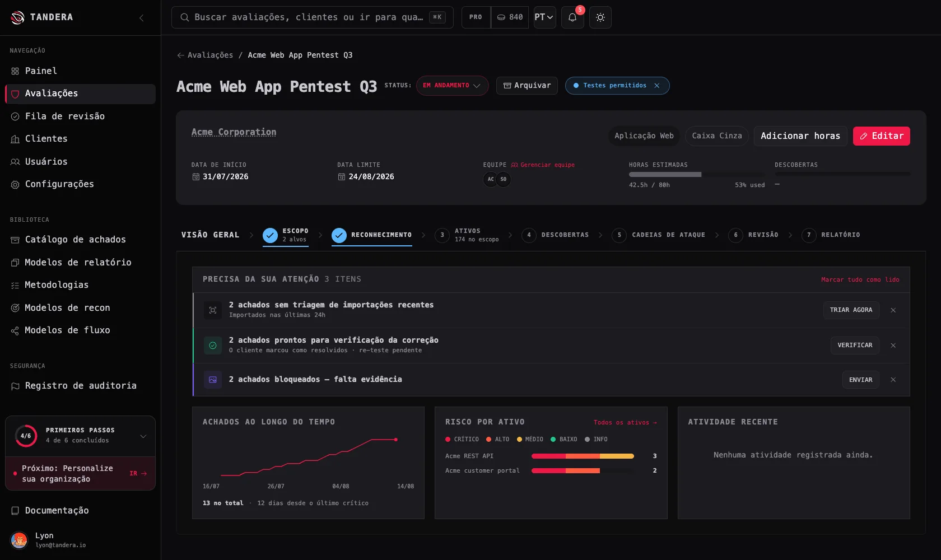Viewport: 941px width, 560px height.
Task: Open the PT language dropdown
Action: (x=544, y=17)
